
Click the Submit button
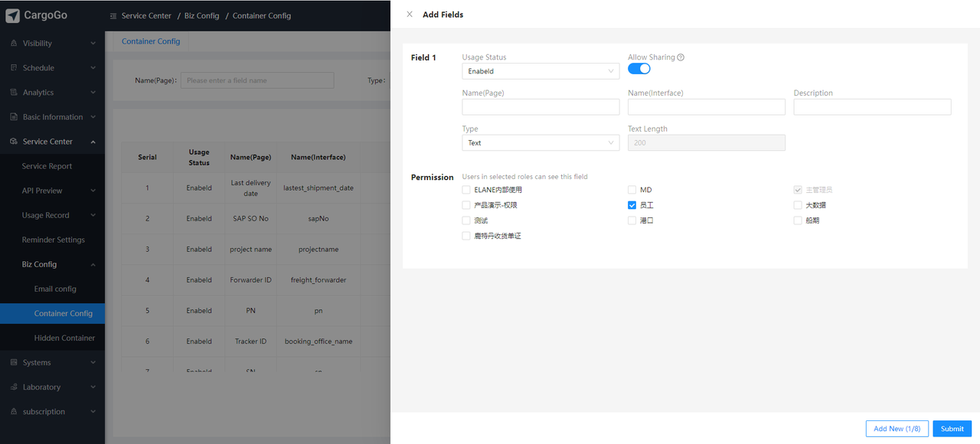952,429
